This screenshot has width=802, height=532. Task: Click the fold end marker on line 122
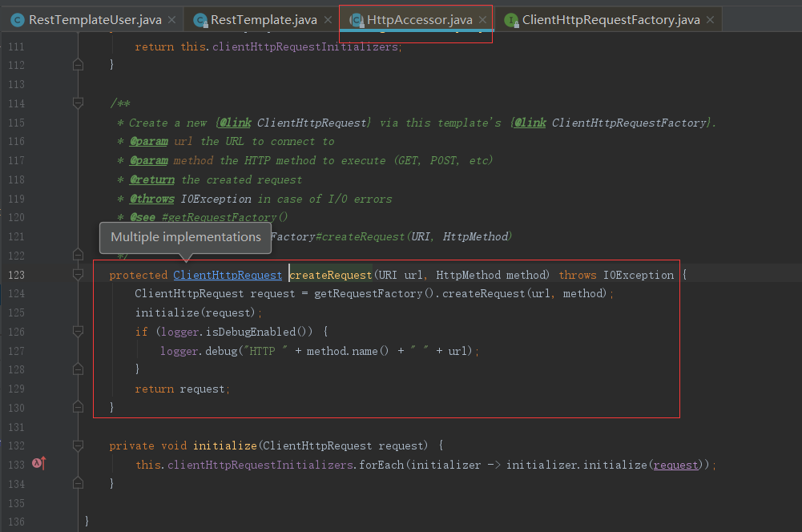(79, 255)
